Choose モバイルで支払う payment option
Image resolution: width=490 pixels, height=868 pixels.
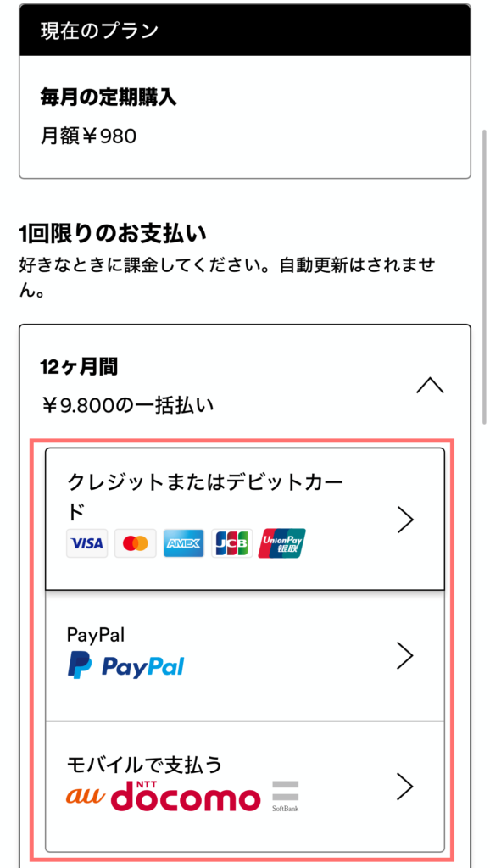(x=245, y=786)
